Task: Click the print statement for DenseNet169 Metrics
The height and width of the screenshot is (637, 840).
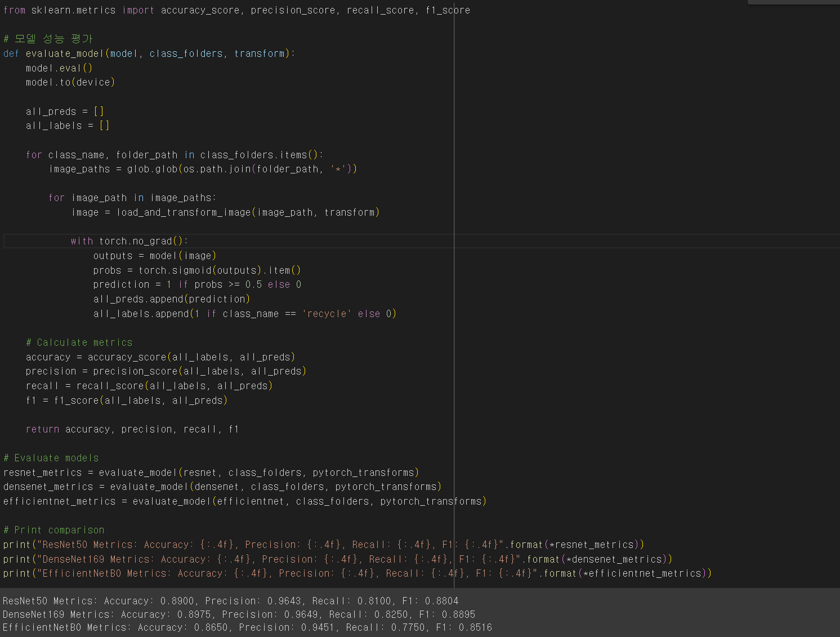Action: (x=338, y=559)
